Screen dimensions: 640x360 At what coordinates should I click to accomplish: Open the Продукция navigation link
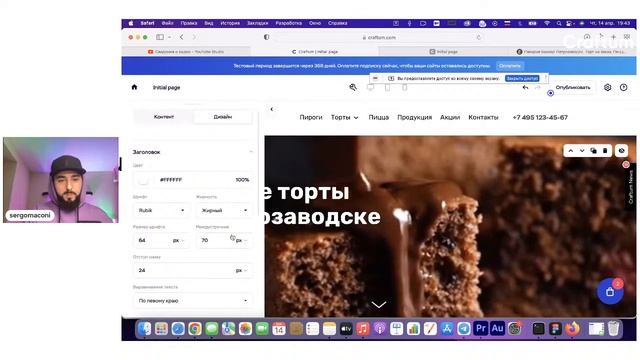coord(414,118)
